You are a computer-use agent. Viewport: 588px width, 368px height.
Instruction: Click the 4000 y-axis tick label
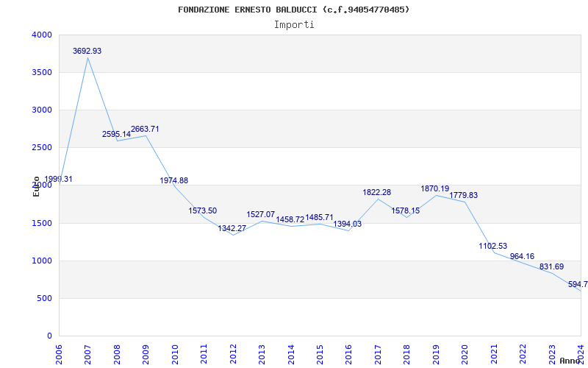[42, 35]
